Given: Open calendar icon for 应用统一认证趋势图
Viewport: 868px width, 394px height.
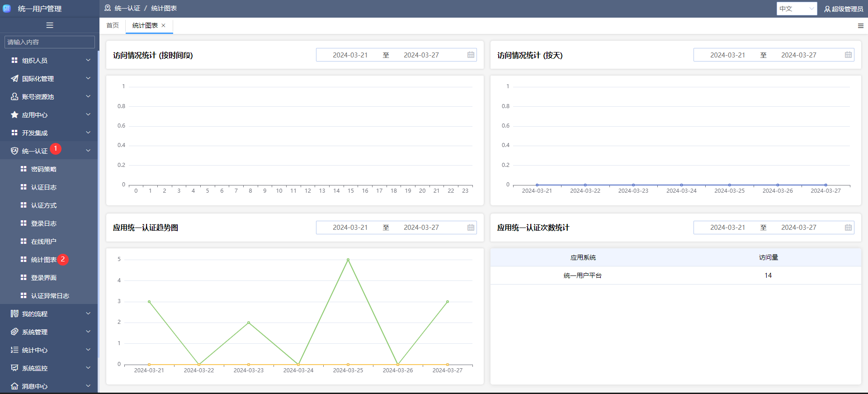Looking at the screenshot, I should click(x=471, y=228).
